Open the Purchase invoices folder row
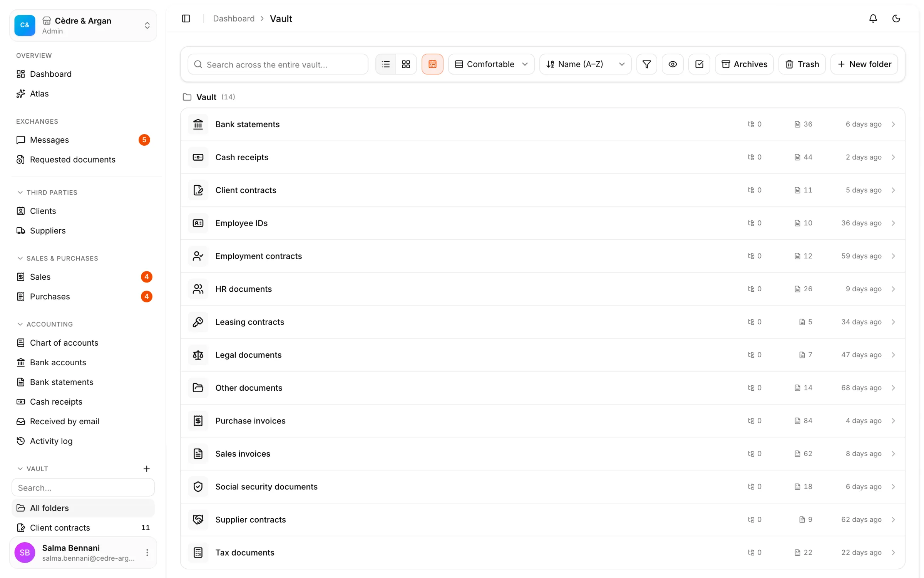The width and height of the screenshot is (924, 578). (542, 421)
